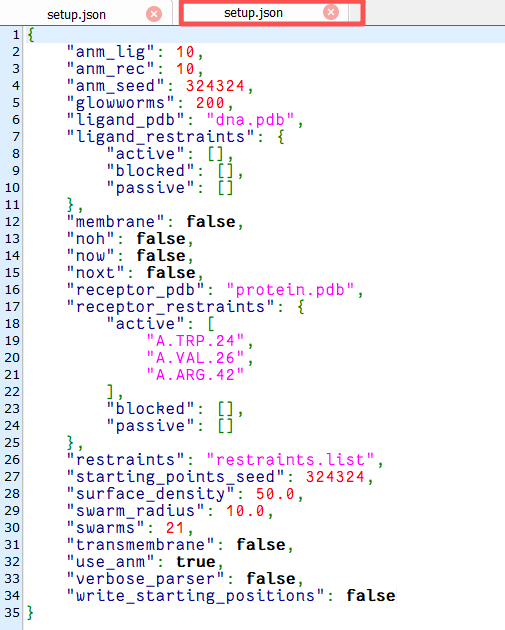Viewport: 505px width, 630px height.
Task: Click the "anm_rec" key on line 3
Action: click(110, 69)
